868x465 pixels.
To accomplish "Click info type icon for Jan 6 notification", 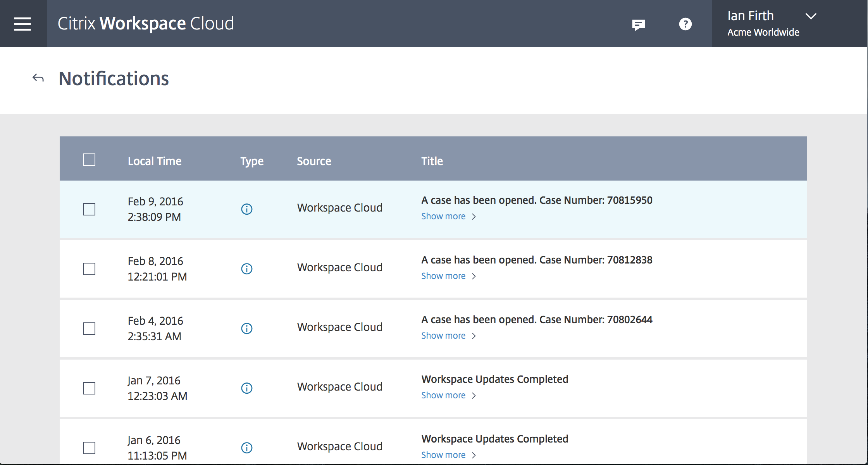I will pyautogui.click(x=246, y=448).
